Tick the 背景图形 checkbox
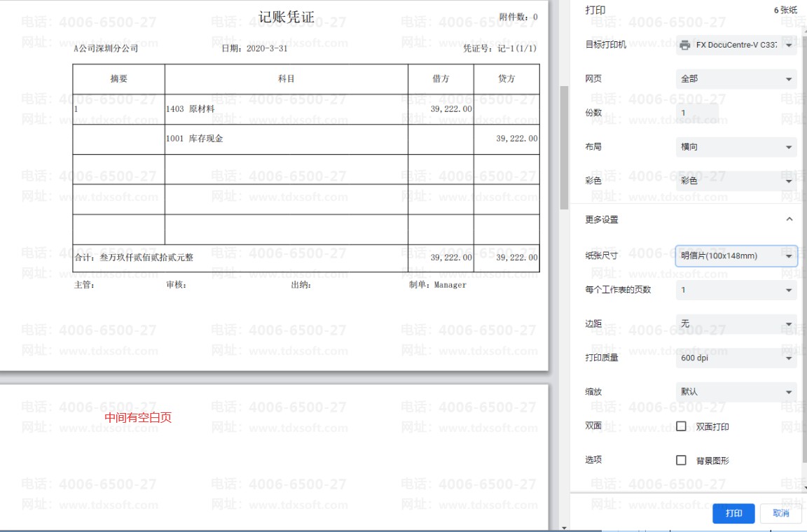807x532 pixels. [681, 460]
